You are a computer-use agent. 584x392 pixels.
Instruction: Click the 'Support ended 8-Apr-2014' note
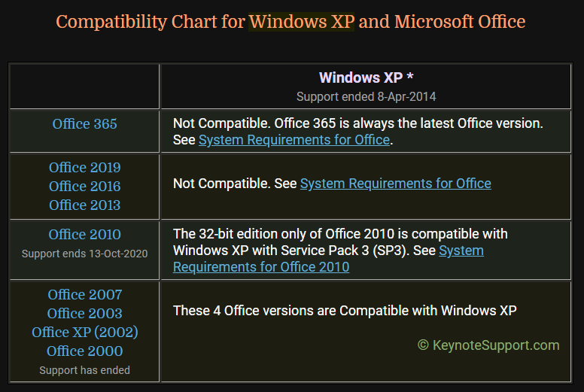coord(366,96)
